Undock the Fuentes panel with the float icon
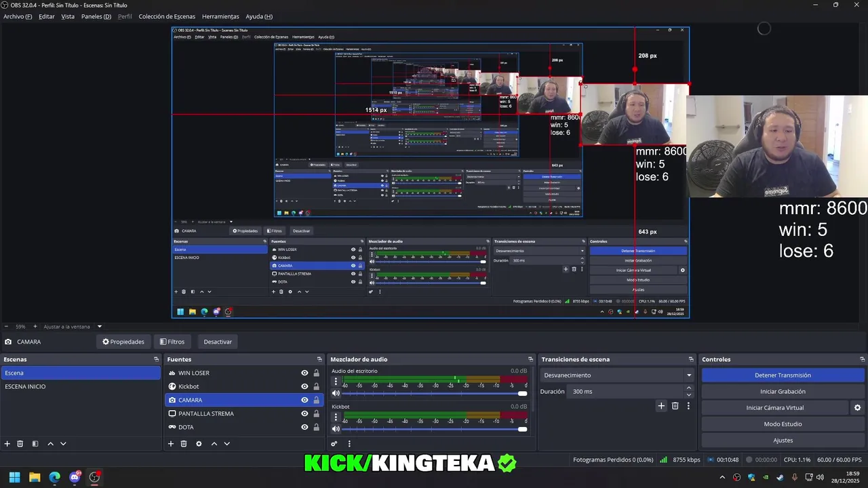The height and width of the screenshot is (488, 868). pos(319,359)
